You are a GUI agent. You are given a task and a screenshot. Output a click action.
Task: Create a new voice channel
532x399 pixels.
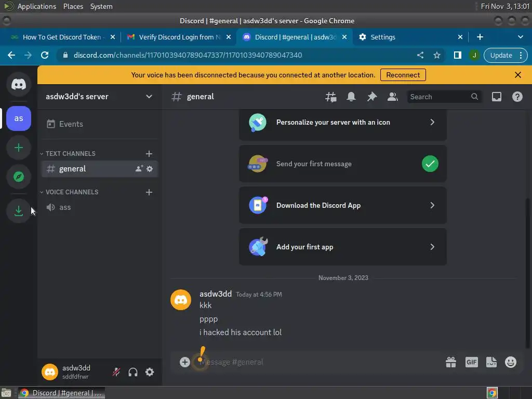coord(149,192)
